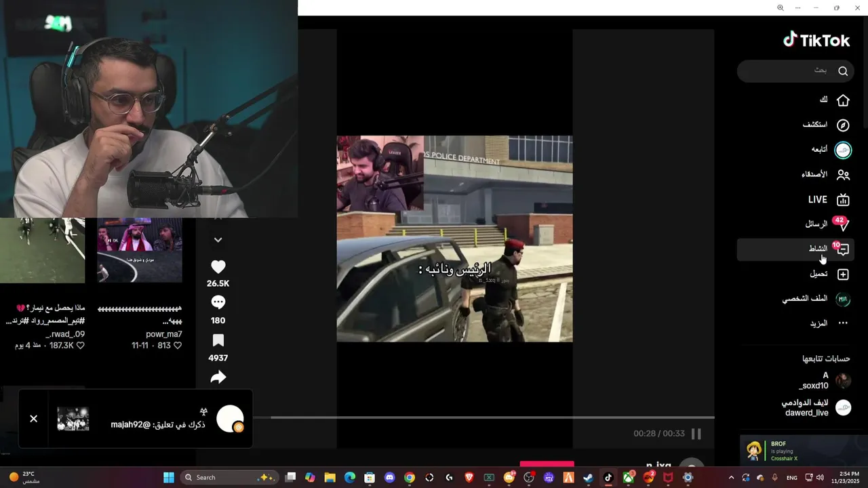Click the search magnifier icon

coord(843,71)
